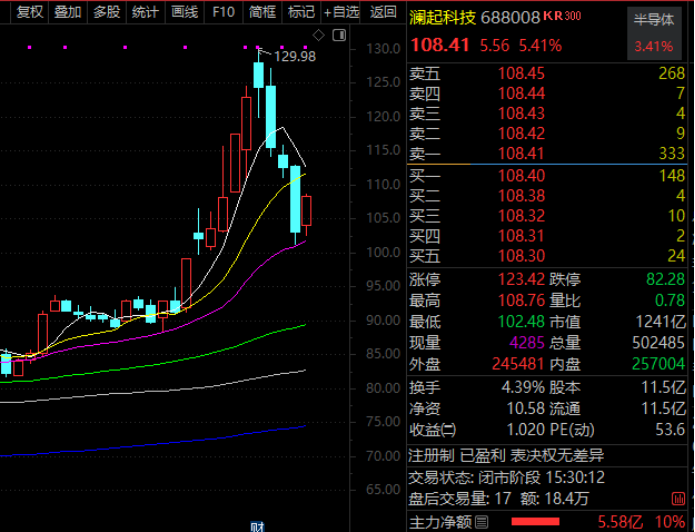Click the red 主力净额 progress bar
Image resolution: width=695 pixels, height=532 pixels.
[535, 521]
